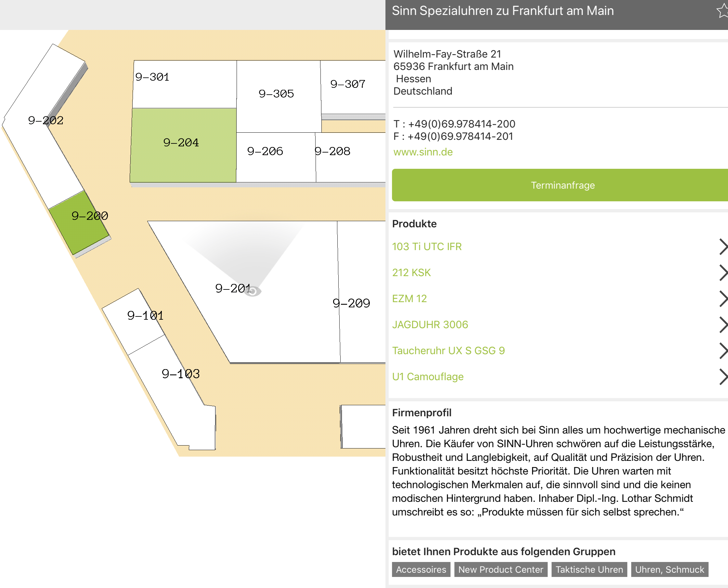The width and height of the screenshot is (728, 588).
Task: Choose the New Product Center tag
Action: 500,569
